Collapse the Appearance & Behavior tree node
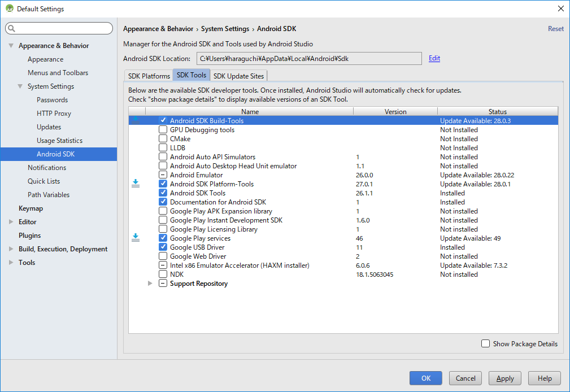570x392 pixels. click(x=11, y=45)
